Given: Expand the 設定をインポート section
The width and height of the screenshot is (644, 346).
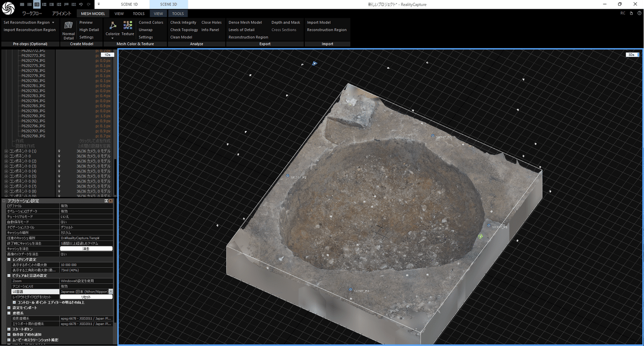Looking at the screenshot, I should (9, 307).
